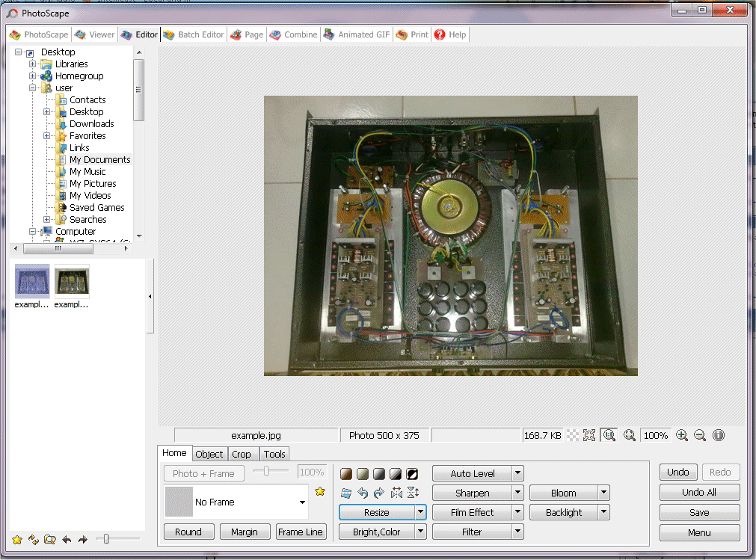Viewport: 756px width, 560px height.
Task: Switch to the Viewer tab
Action: click(x=95, y=34)
